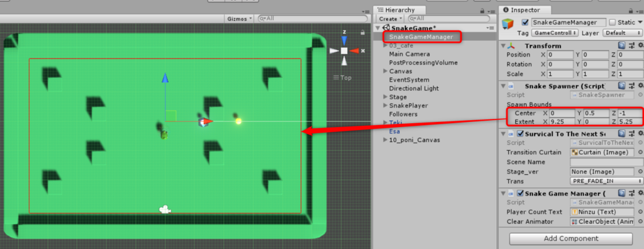Click the Hierarchy search field
Image resolution: width=644 pixels, height=249 pixels.
448,19
